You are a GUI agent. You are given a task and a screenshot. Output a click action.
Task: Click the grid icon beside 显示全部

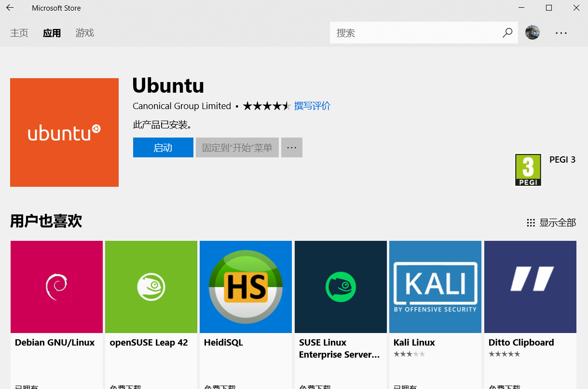(x=531, y=222)
